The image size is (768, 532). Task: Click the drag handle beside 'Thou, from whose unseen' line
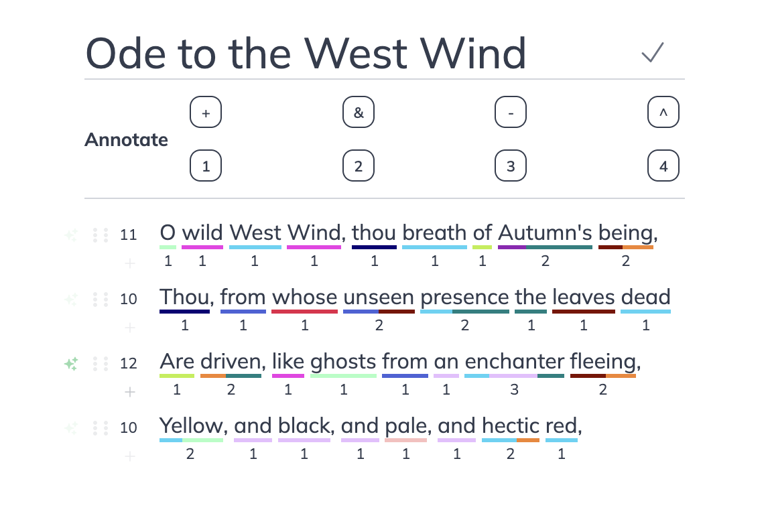point(99,300)
